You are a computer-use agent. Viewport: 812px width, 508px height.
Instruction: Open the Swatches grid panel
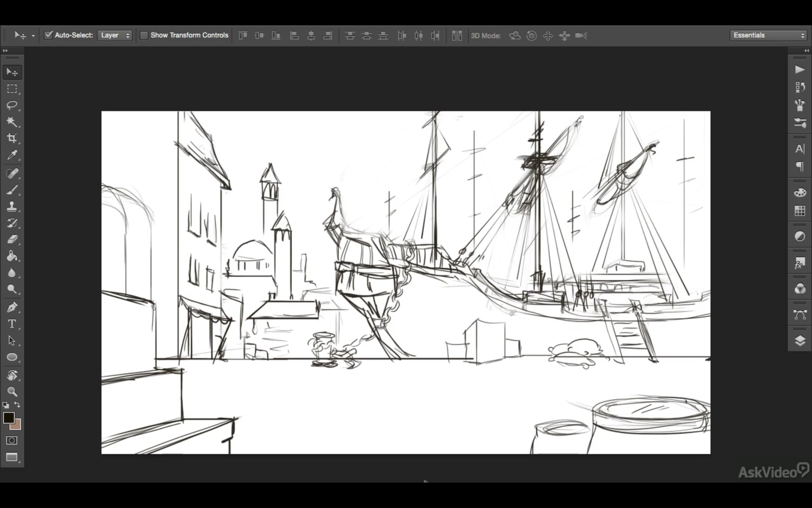(800, 211)
